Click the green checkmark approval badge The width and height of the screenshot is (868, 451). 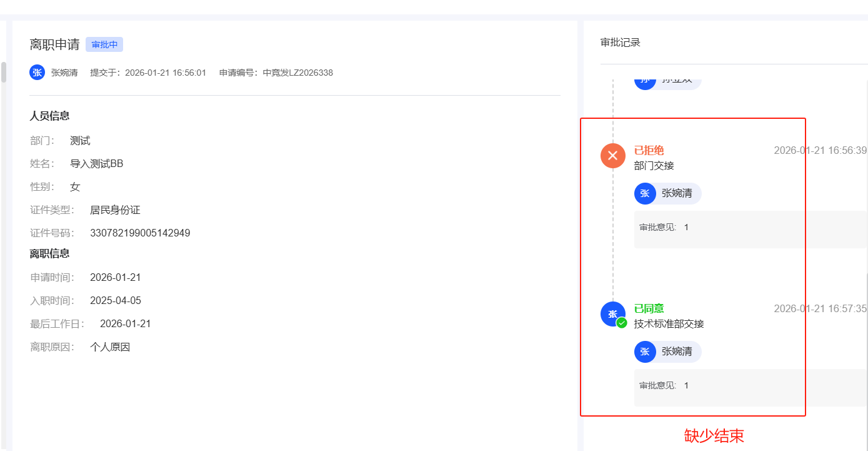622,323
